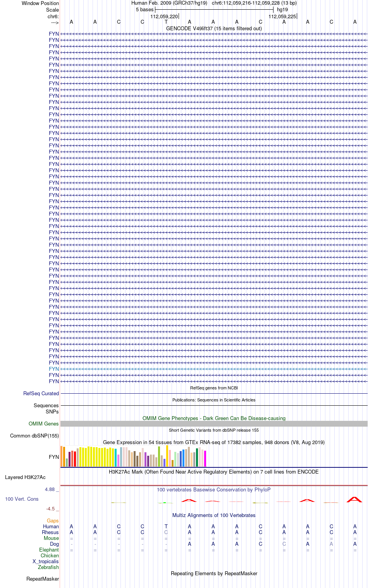The height and width of the screenshot is (588, 368).
Task: Click the gray OMIM Genes bar
Action: pyautogui.click(x=214, y=424)
